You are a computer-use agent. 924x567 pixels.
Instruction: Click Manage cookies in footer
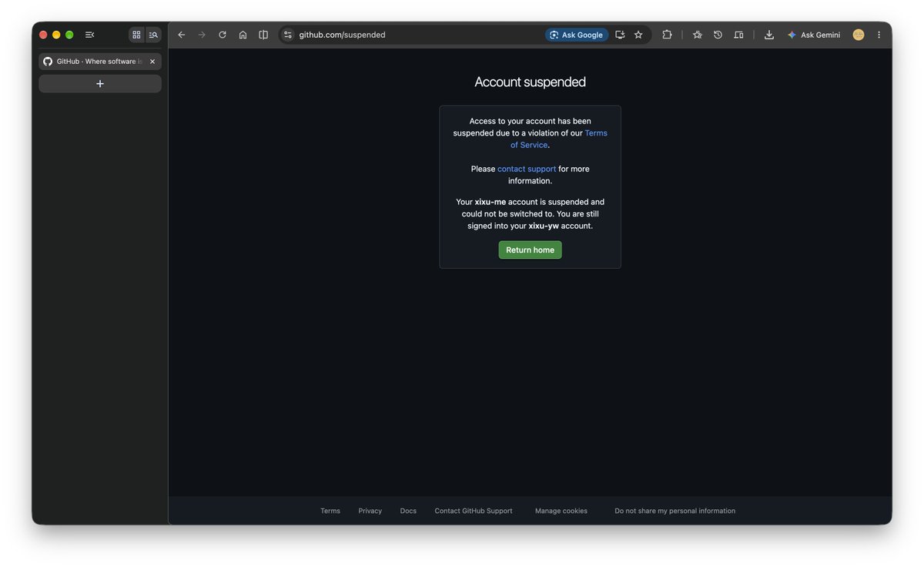(x=561, y=511)
